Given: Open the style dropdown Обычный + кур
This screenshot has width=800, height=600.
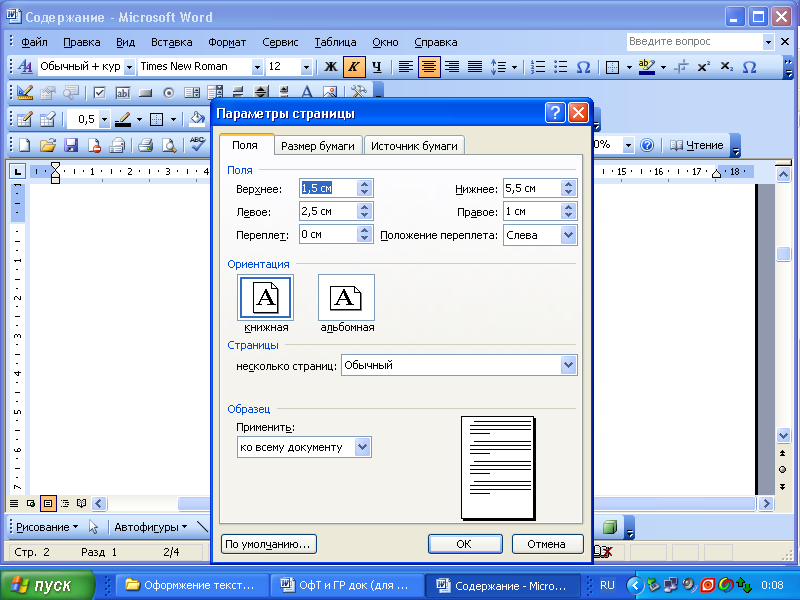Looking at the screenshot, I should pos(129,67).
